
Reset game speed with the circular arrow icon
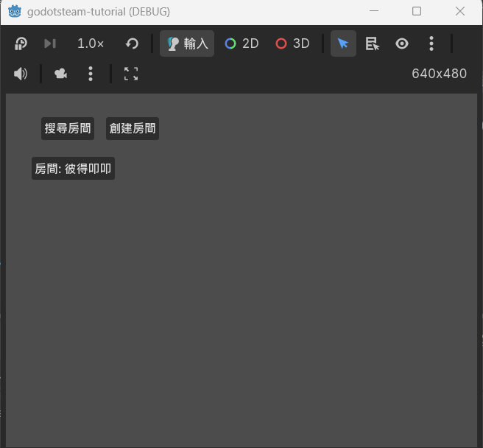(x=132, y=43)
